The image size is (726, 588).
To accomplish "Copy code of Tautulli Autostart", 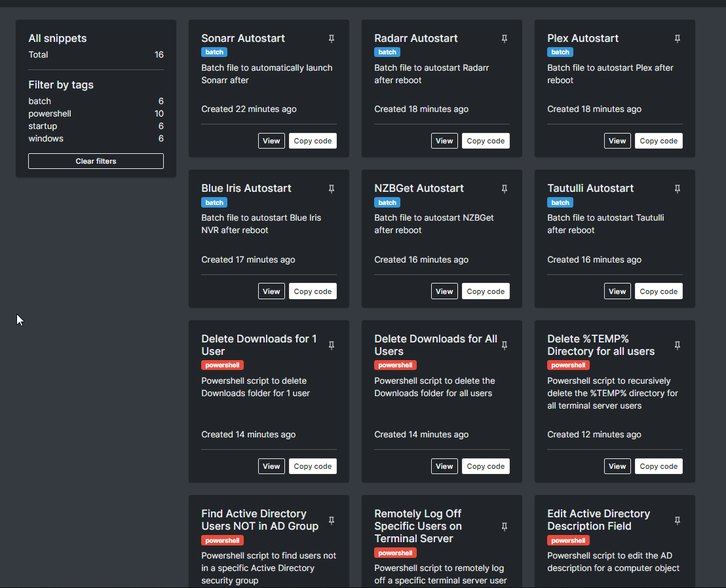I will tap(659, 291).
